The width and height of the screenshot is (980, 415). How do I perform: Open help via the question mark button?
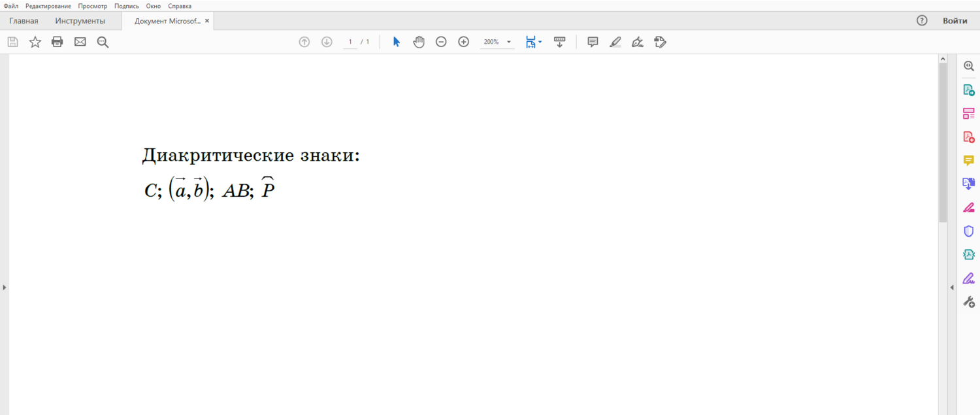[x=921, y=20]
